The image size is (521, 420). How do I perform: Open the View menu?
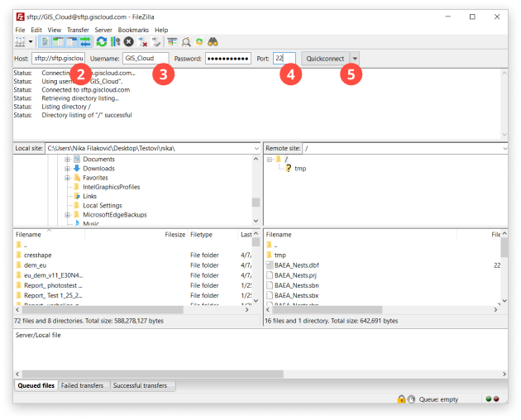click(54, 30)
